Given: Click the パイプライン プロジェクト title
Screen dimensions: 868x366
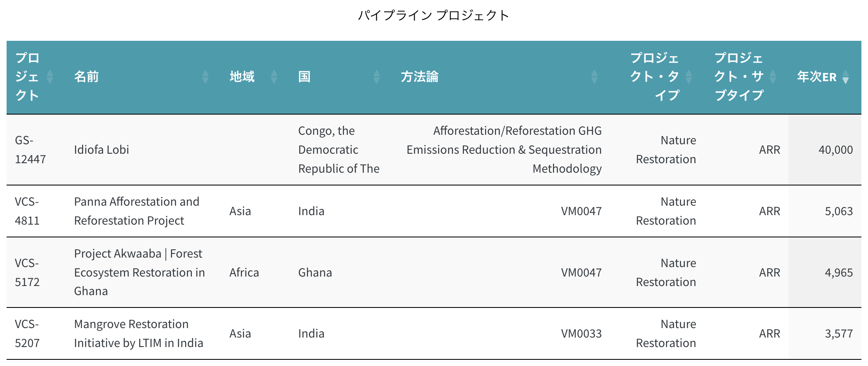Looking at the screenshot, I should (x=434, y=16).
